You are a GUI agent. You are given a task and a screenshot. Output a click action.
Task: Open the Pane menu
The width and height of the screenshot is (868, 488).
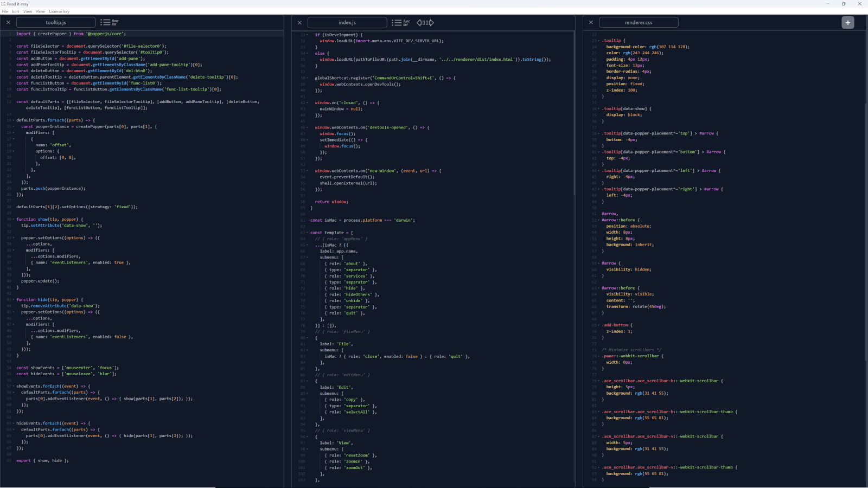pyautogui.click(x=41, y=11)
